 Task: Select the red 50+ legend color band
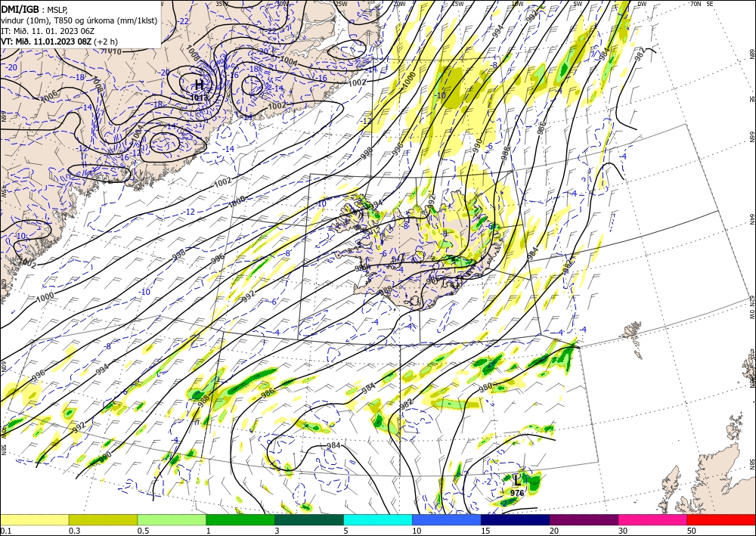(721, 519)
